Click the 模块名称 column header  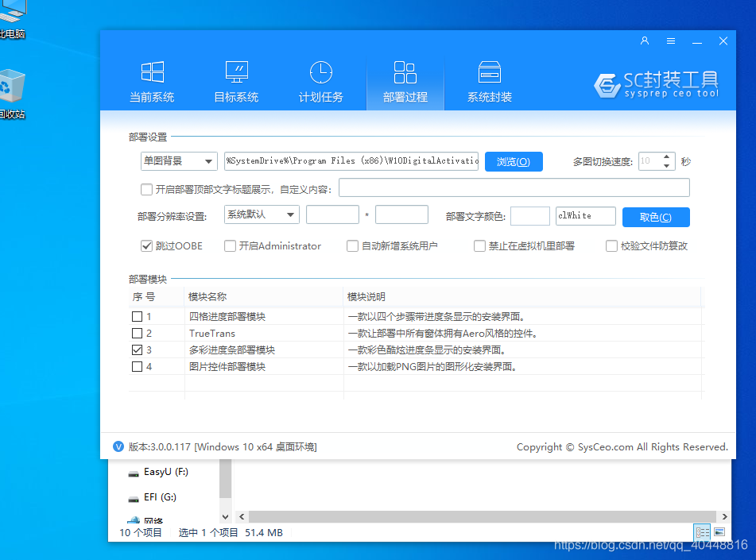(x=264, y=297)
